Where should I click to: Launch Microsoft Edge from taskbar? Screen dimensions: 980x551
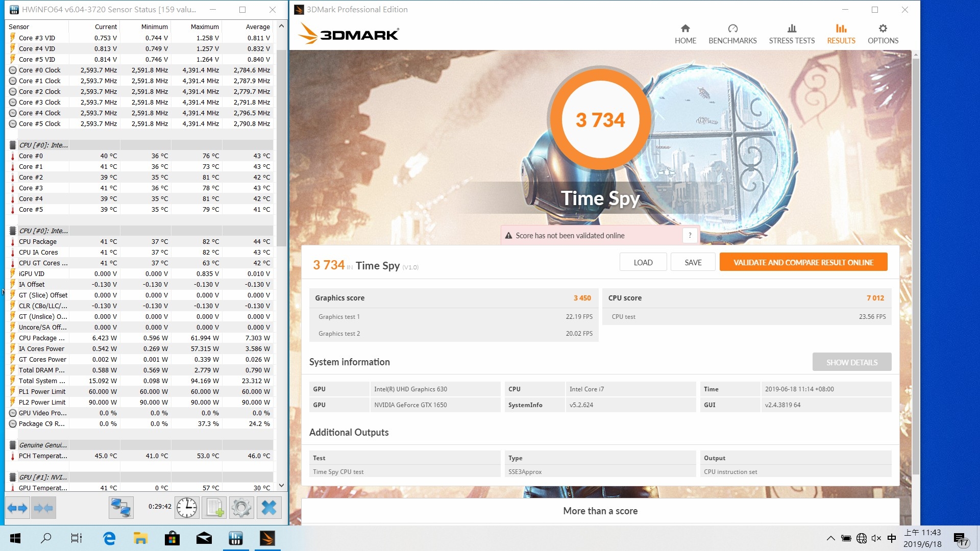109,538
